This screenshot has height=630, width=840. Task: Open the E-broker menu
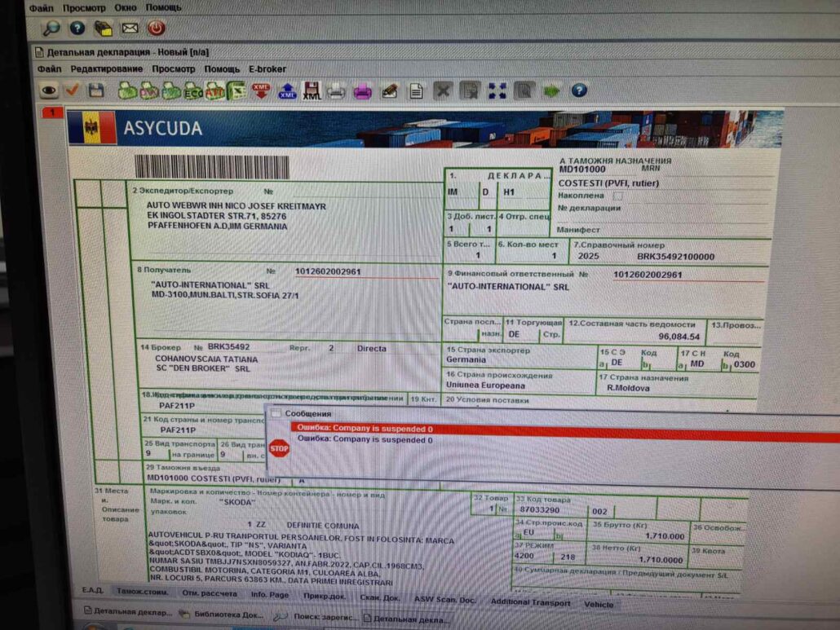click(269, 68)
